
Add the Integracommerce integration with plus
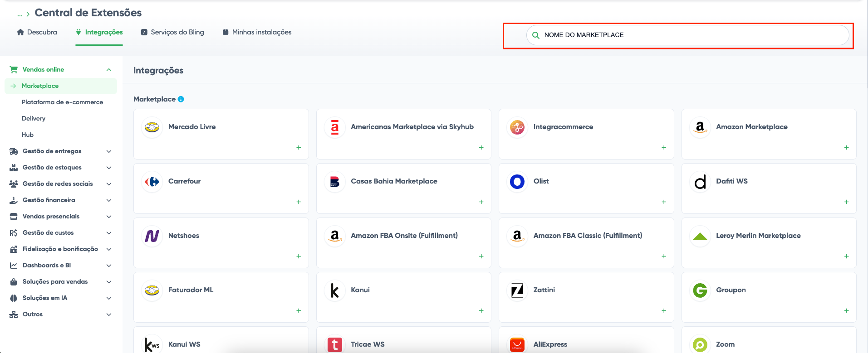(664, 148)
